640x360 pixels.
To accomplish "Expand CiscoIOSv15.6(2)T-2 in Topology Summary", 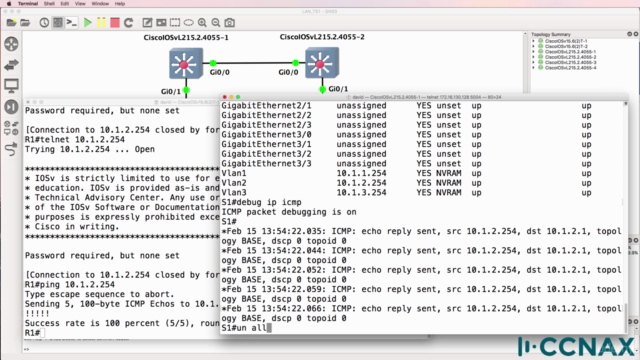I will pos(533,46).
